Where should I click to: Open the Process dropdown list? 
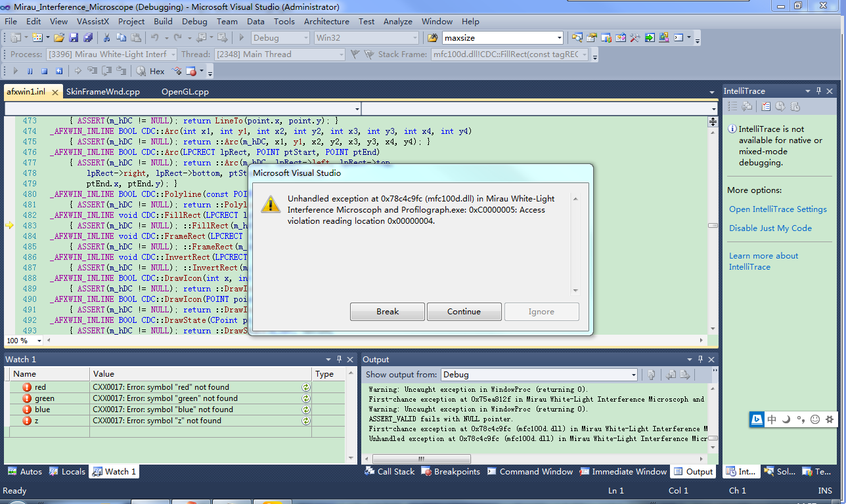pos(173,54)
